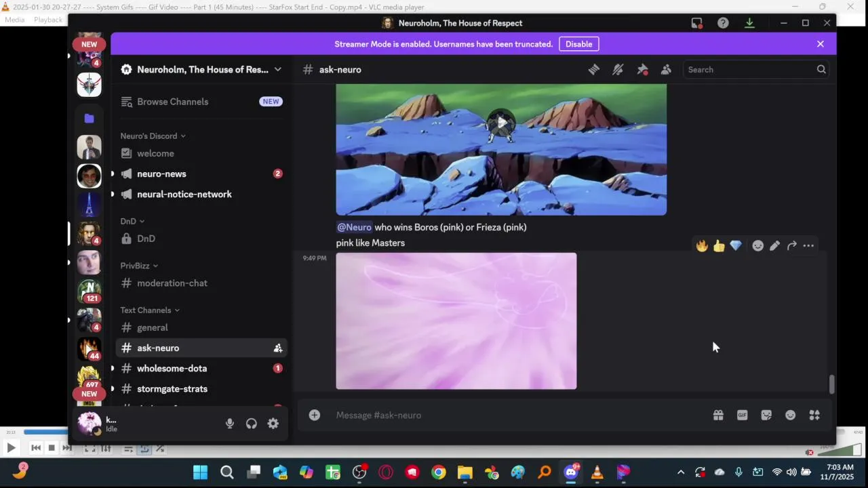Screen dimensions: 868x488
Task: Mute audio via VLC speaker icon
Action: click(x=809, y=452)
